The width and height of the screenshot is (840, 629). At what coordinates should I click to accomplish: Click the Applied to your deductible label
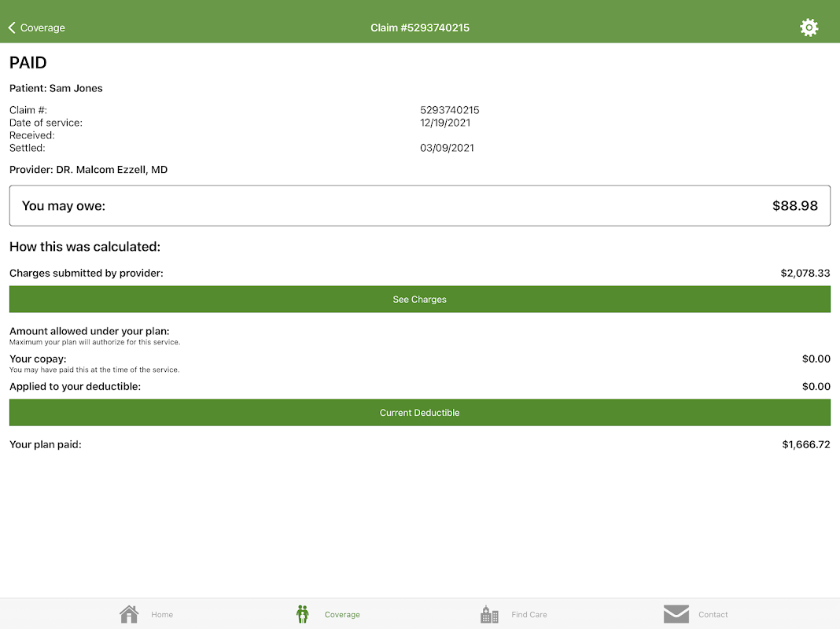[x=75, y=387]
